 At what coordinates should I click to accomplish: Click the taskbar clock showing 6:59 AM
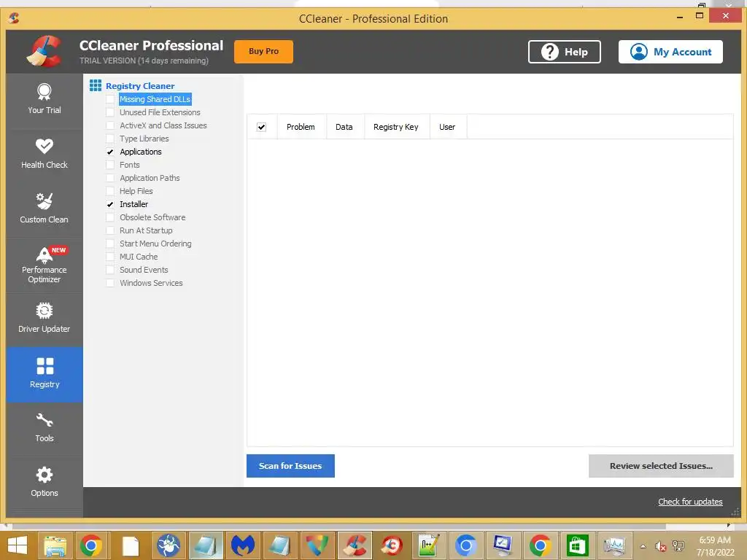(x=715, y=540)
